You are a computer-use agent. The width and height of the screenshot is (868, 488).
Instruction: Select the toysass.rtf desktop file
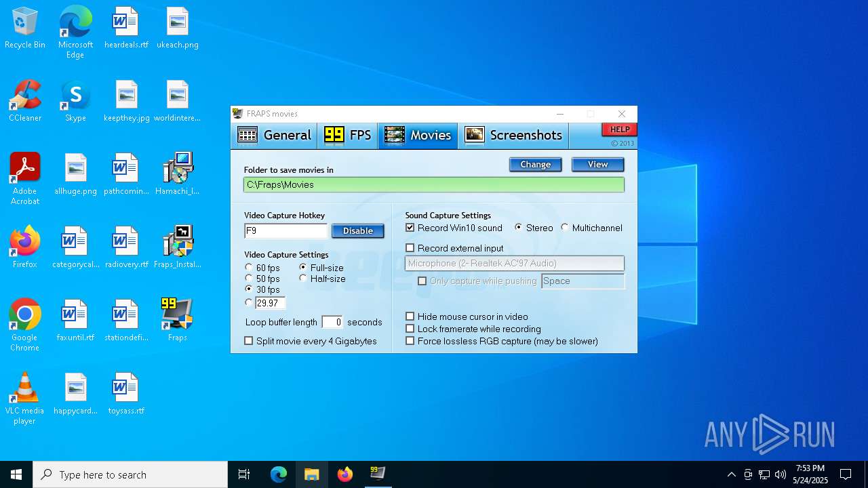point(126,394)
